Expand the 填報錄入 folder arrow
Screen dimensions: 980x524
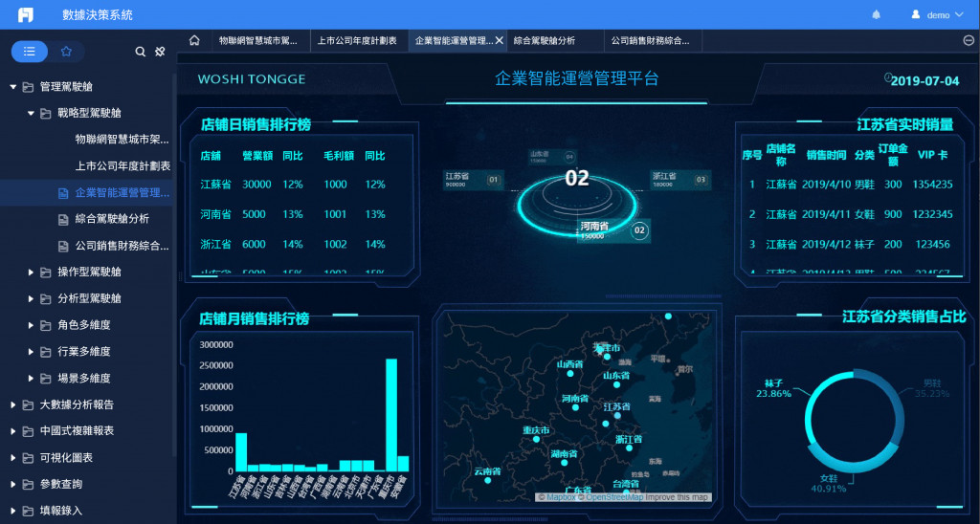tap(13, 511)
